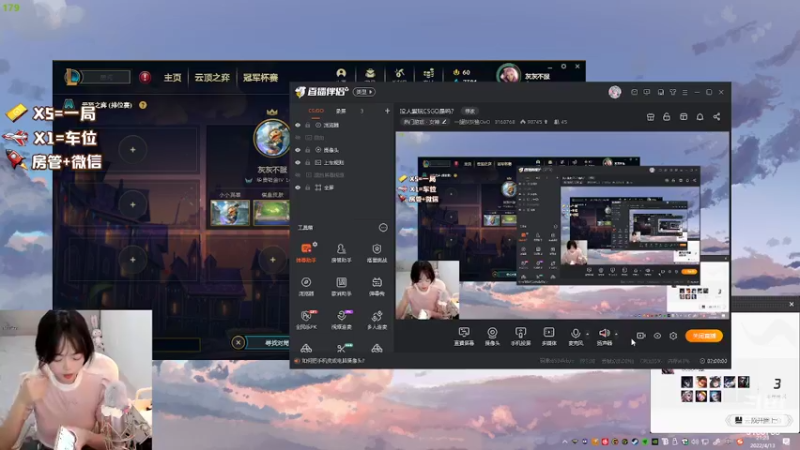Mute the speaker icon in bottom toolbar
Screen dimensions: 800x450
604,333
